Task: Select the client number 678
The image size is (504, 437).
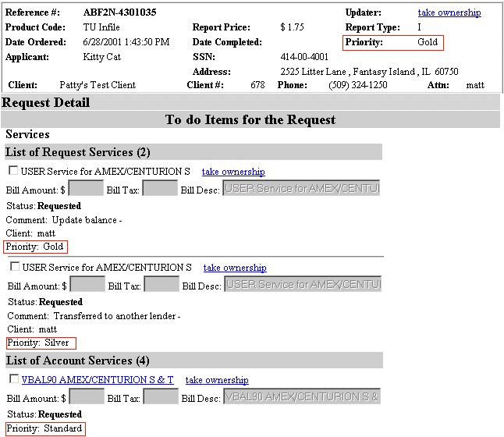Action: point(257,85)
